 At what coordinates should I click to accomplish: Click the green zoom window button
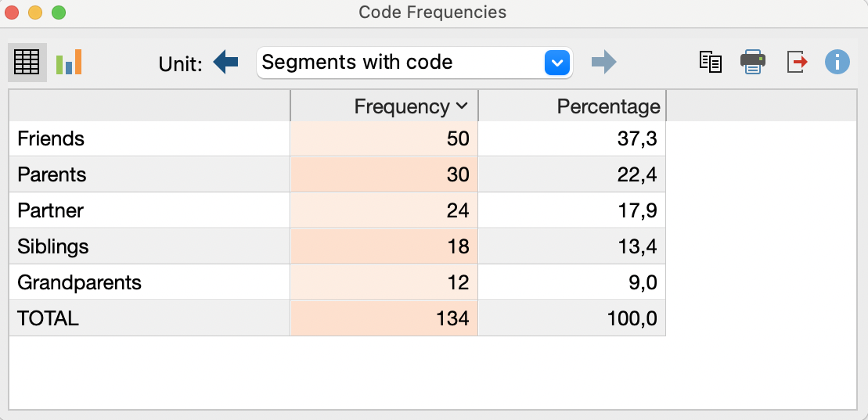tap(59, 13)
